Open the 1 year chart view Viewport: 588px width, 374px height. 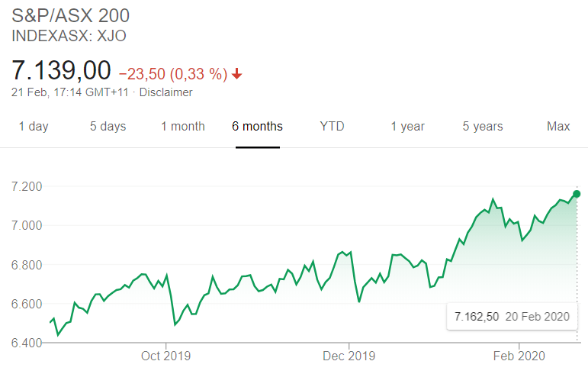pyautogui.click(x=407, y=127)
